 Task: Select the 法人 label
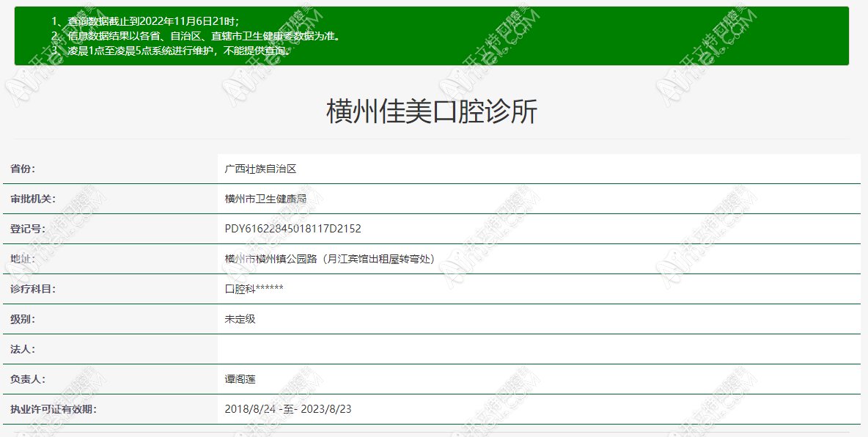(x=23, y=349)
